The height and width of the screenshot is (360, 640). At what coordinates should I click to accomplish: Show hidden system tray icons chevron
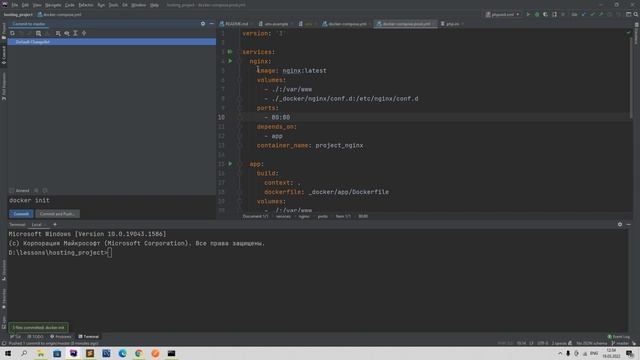[560, 353]
